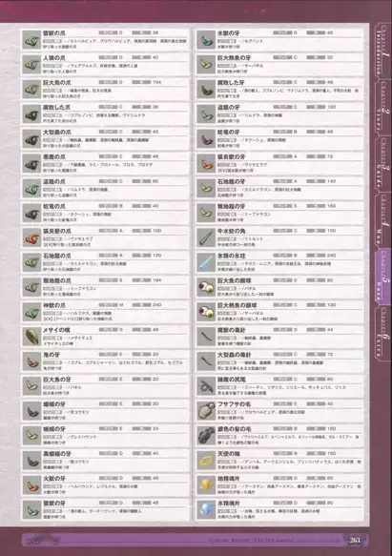Click the blue icicle icon for 氷精の氷柱

pyautogui.click(x=206, y=262)
